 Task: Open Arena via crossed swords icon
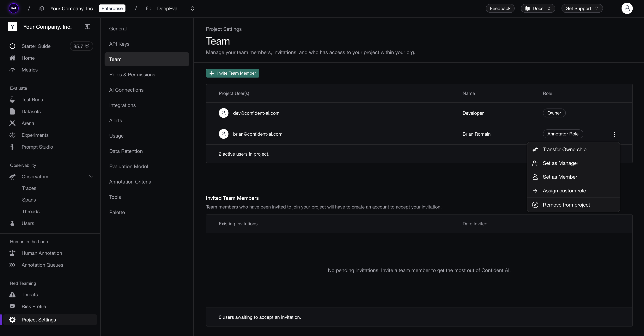pos(12,123)
